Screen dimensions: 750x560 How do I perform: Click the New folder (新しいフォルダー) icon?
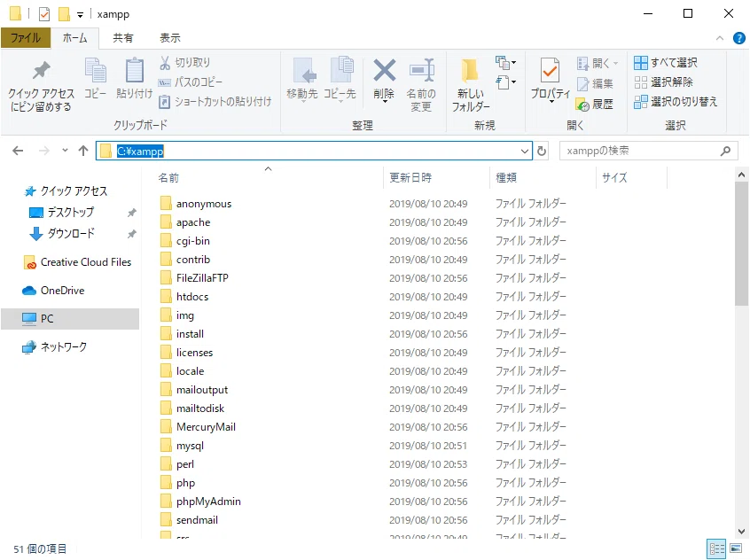point(470,70)
